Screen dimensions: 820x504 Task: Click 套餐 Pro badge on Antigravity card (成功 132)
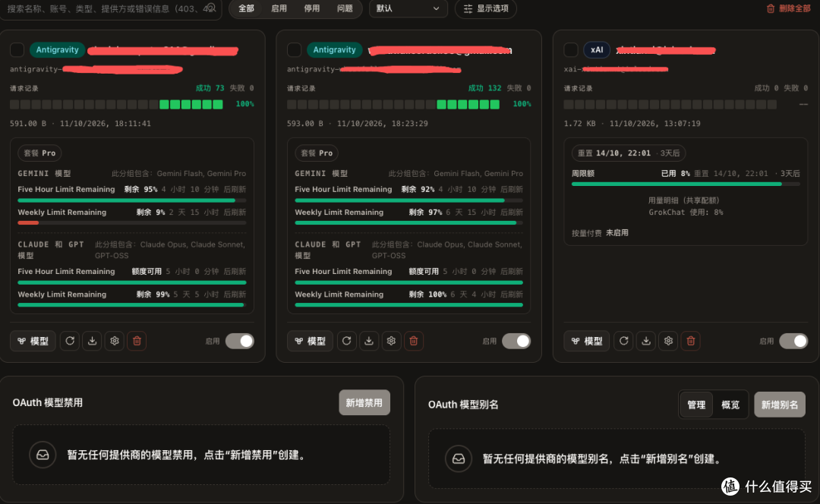tap(317, 153)
